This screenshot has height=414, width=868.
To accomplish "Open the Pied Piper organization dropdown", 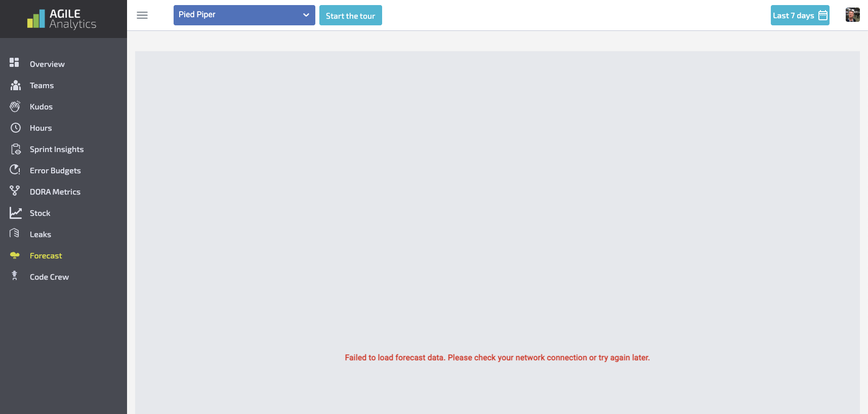I will click(x=244, y=15).
